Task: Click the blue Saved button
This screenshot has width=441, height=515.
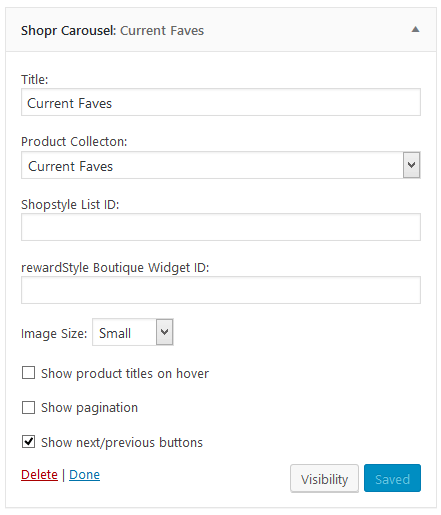Action: pyautogui.click(x=392, y=478)
